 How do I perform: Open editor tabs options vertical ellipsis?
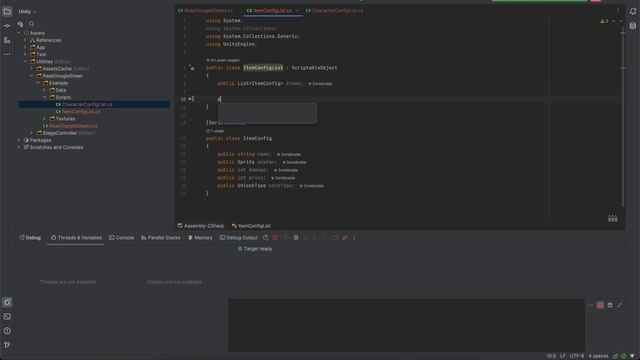[618, 11]
